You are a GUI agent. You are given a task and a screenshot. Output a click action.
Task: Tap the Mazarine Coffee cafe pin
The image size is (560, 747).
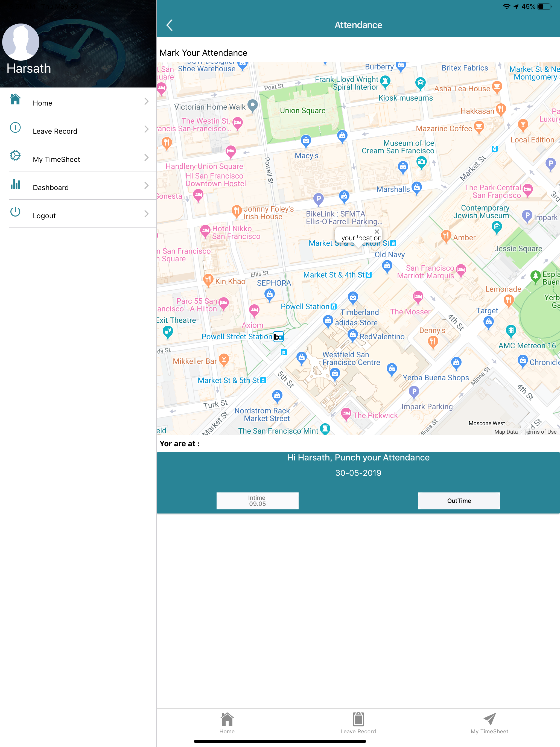[479, 128]
